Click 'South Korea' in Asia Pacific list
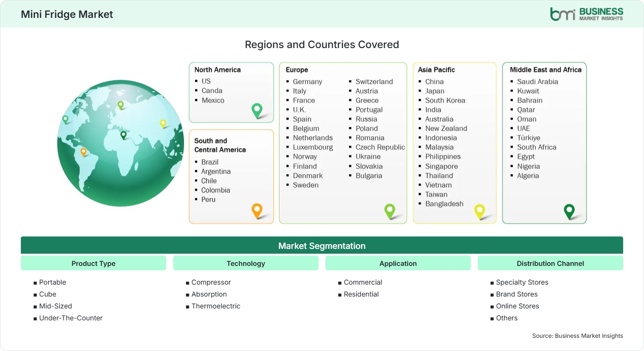 point(445,100)
